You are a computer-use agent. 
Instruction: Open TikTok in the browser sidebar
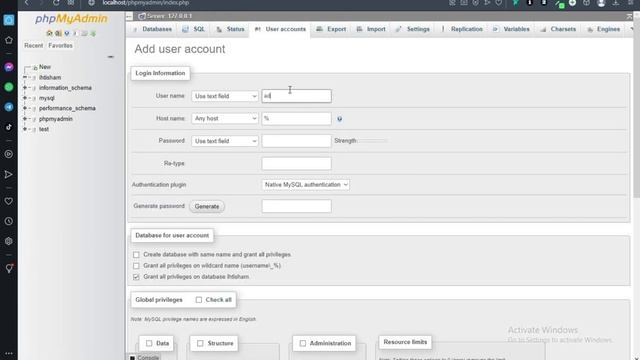(x=9, y=127)
